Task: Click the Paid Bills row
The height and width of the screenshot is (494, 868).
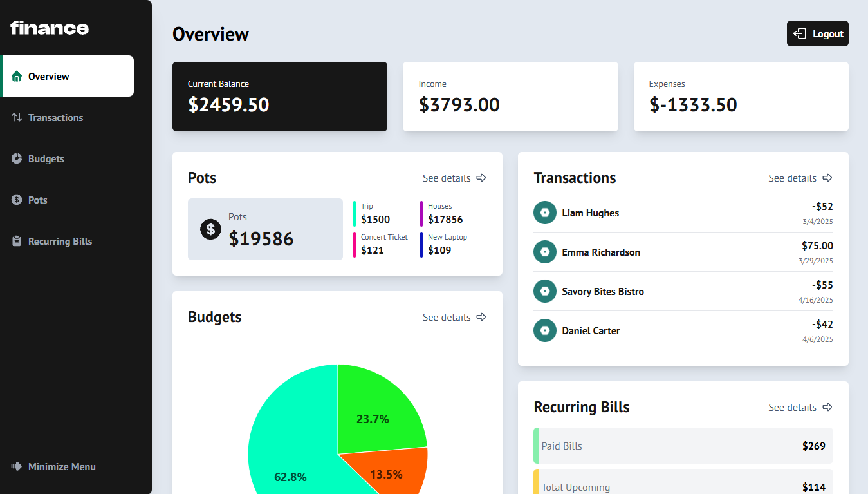Action: tap(683, 446)
